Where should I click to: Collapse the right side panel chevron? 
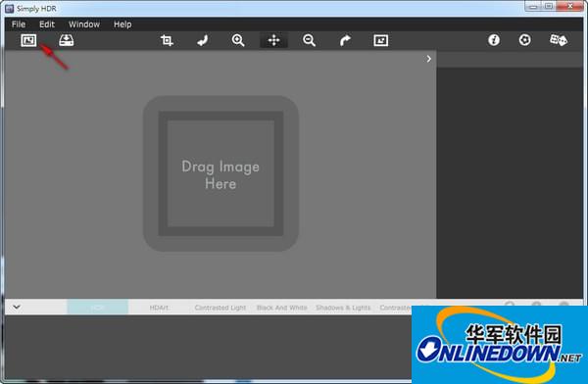tap(429, 59)
